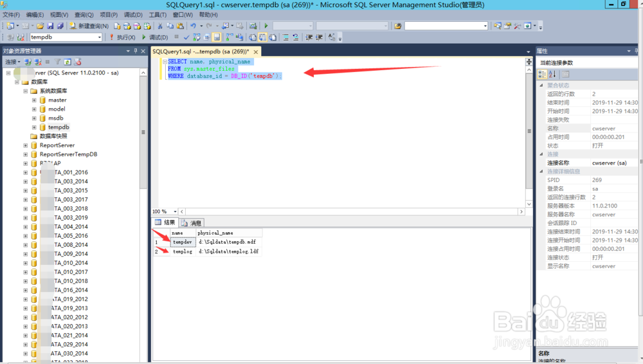Screen dimensions: 643x364
Task: Pin the 对象资源管理器 panel
Action: click(x=135, y=51)
